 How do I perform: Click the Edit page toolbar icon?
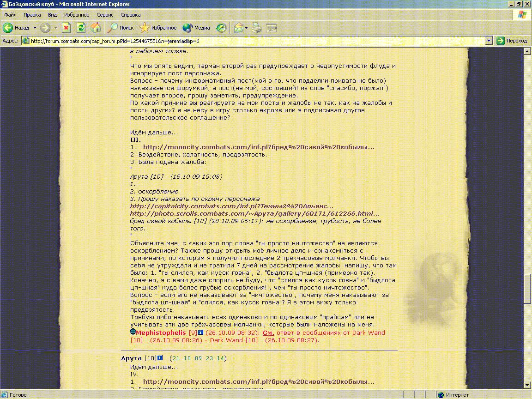pos(272,28)
